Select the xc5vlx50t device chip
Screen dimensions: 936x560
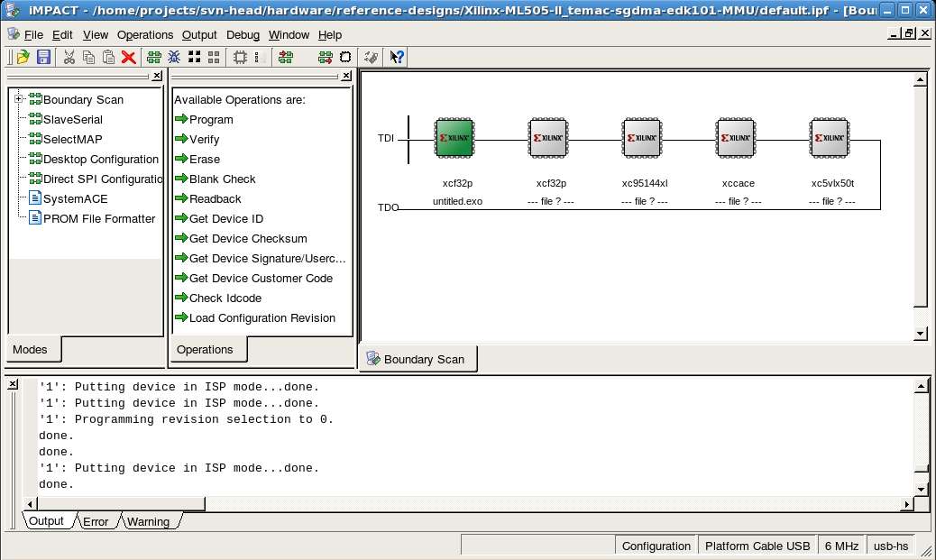(x=831, y=139)
